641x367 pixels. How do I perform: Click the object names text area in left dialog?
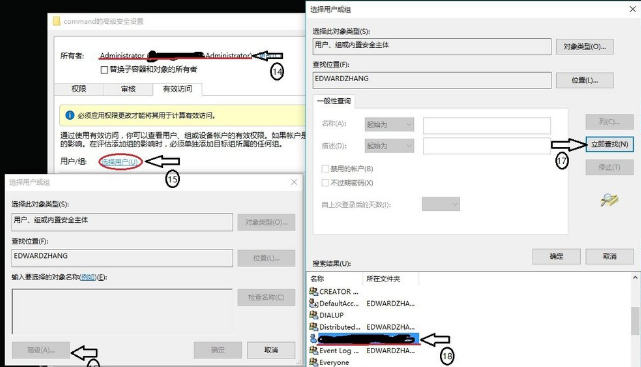122,311
